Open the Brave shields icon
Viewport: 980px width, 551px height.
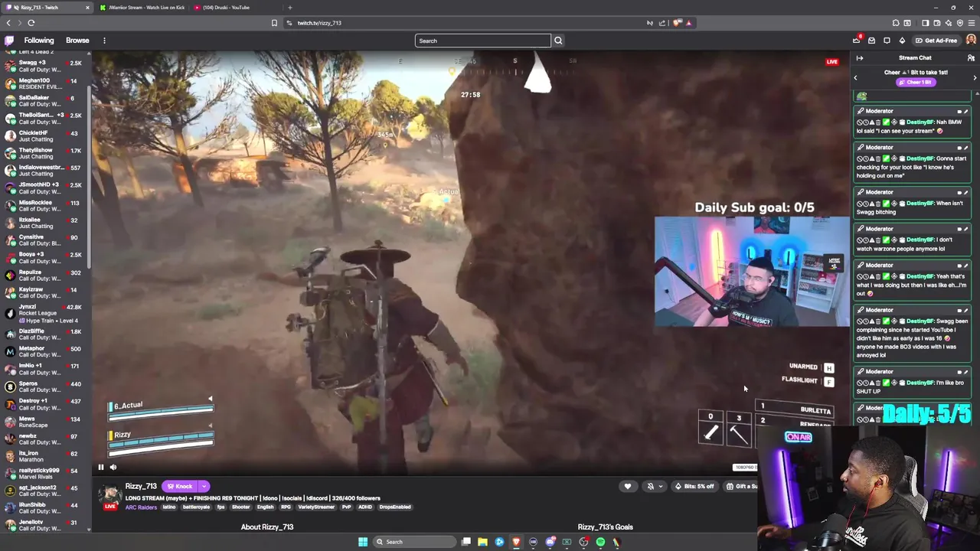click(677, 23)
